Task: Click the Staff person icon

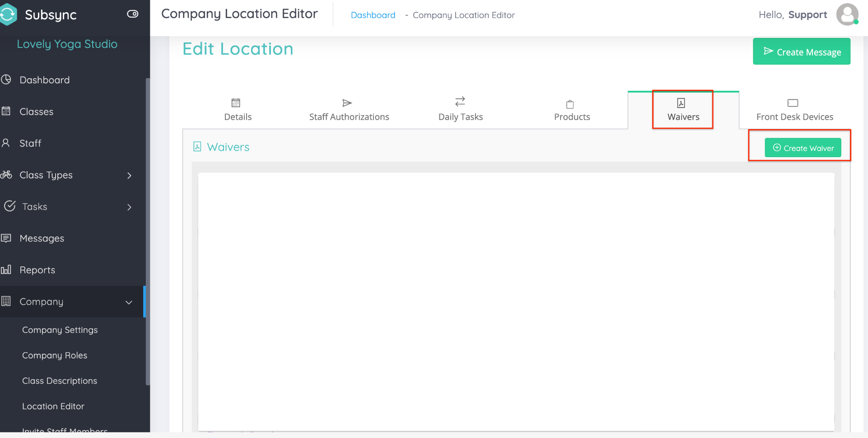Action: 6,143
